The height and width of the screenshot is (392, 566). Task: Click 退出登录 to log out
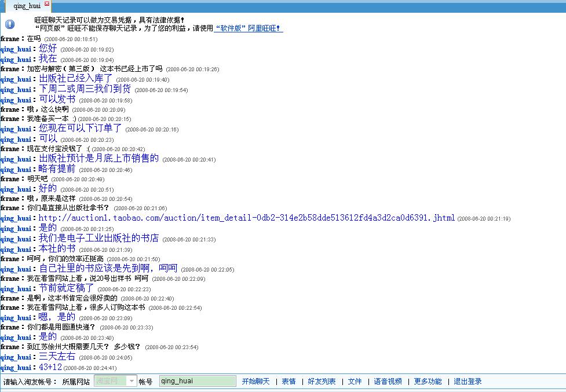pos(468,381)
